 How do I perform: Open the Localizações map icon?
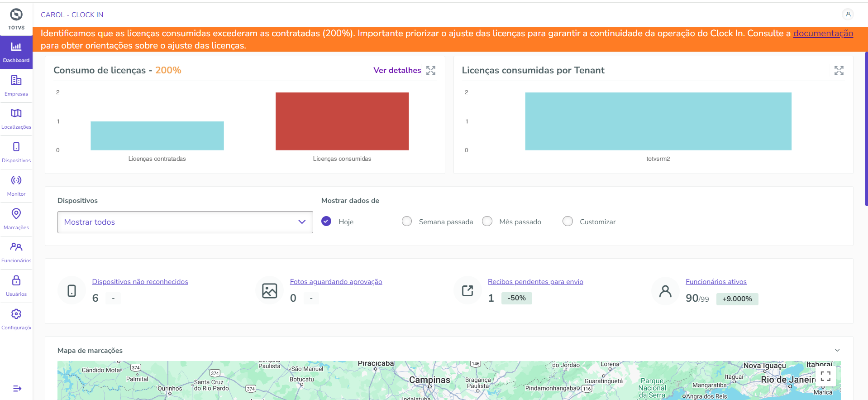(16, 113)
